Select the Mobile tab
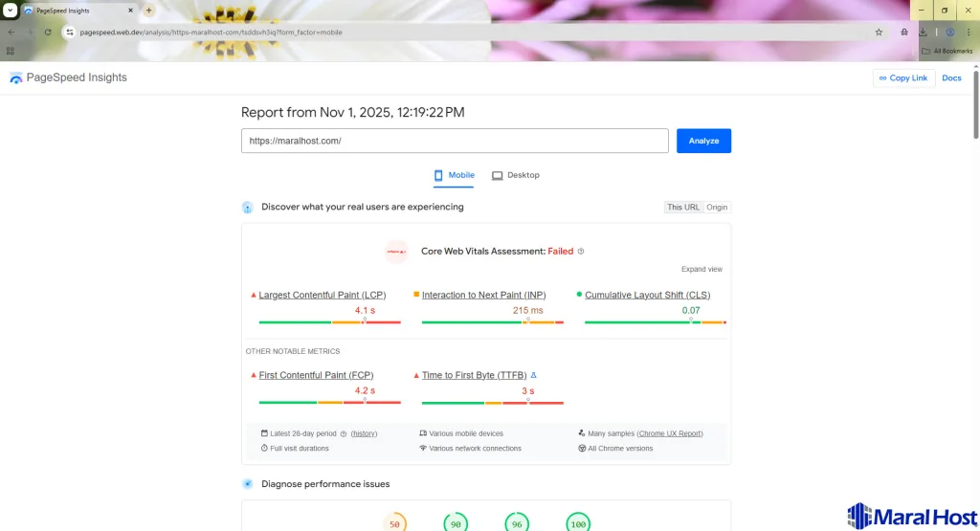Viewport: 980px width, 531px height. click(454, 175)
